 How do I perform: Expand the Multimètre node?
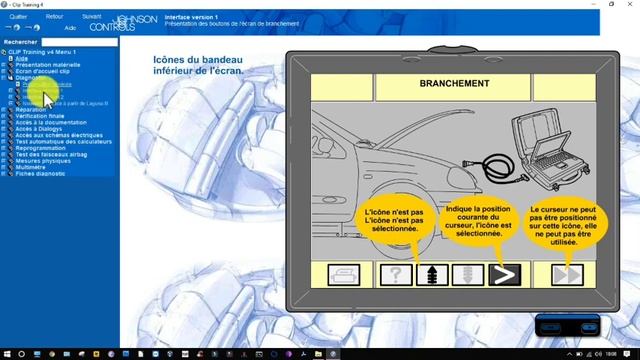click(4, 167)
